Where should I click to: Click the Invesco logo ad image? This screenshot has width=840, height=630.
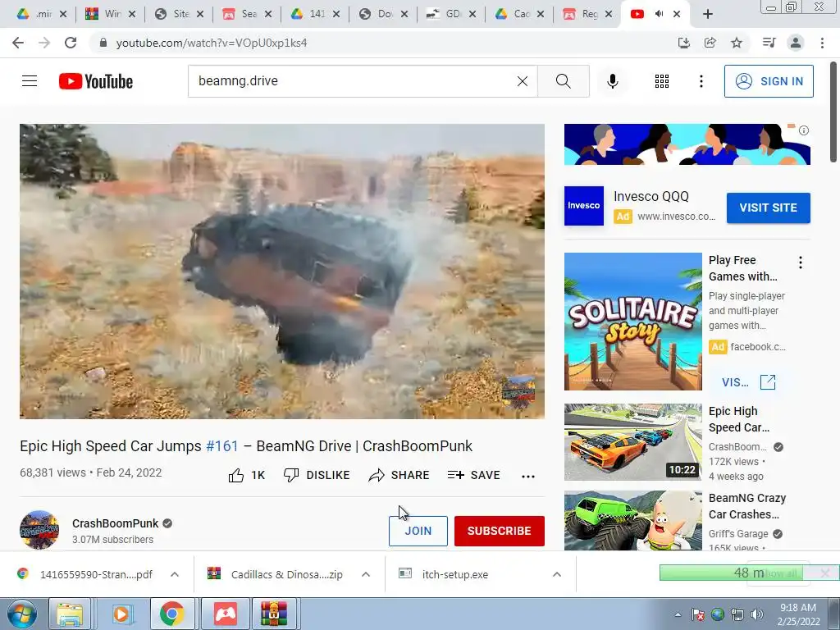(583, 206)
